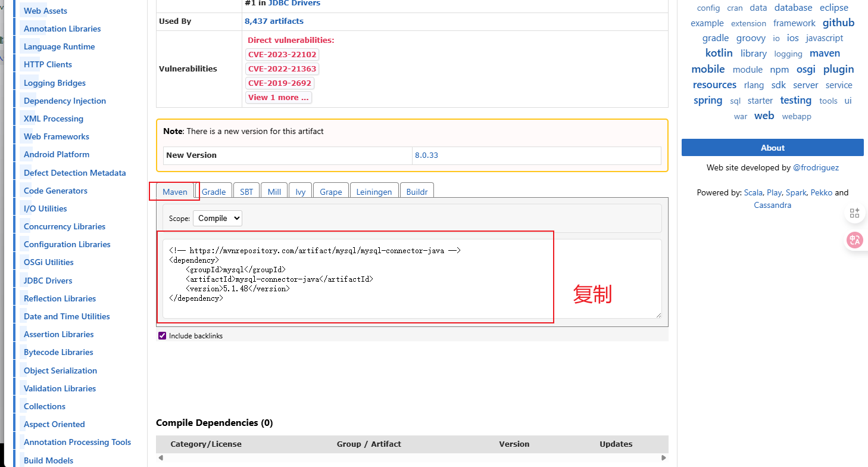Viewport: 868px width, 467px height.
Task: Open the Scope Compile dropdown
Action: pos(217,219)
